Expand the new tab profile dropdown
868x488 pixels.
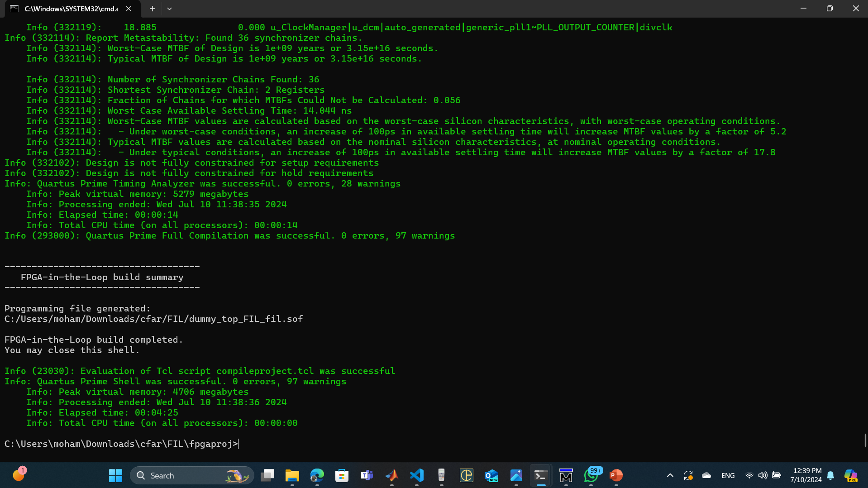(x=169, y=9)
